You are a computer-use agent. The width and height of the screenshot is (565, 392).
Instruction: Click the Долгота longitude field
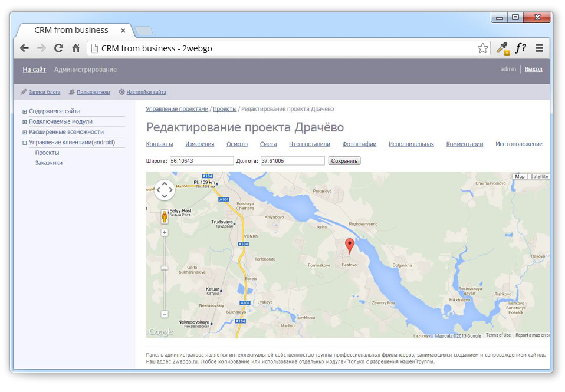point(293,161)
